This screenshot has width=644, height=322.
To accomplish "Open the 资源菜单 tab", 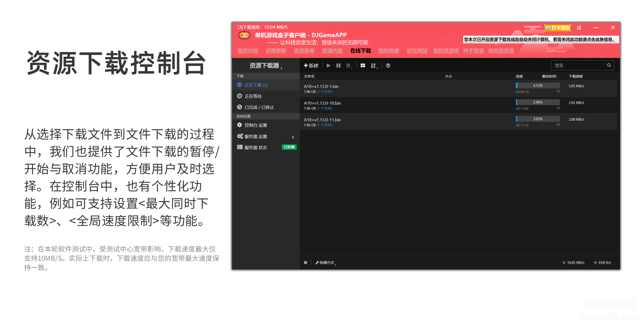I will [x=304, y=51].
